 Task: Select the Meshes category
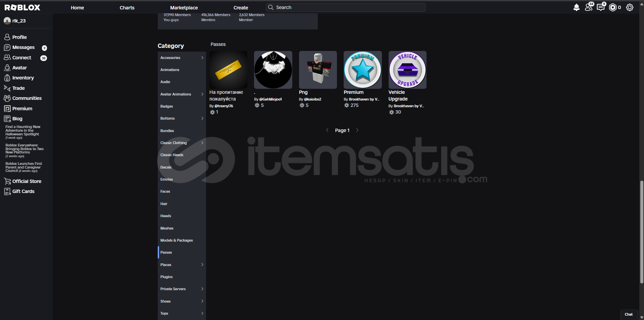182,228
